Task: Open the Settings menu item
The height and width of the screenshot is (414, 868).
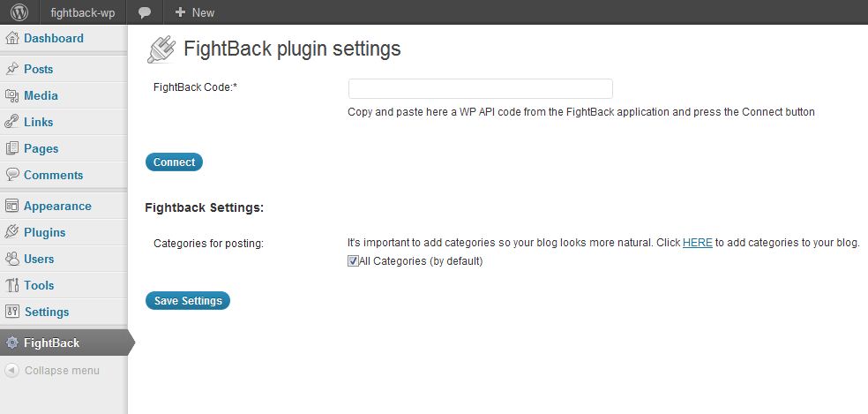Action: 47,312
